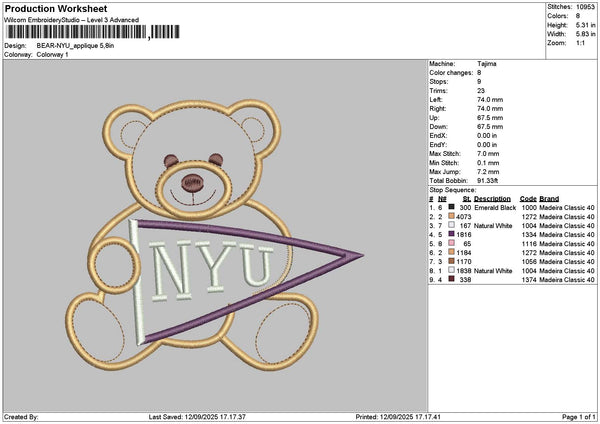Click the 'Code' column header
The width and height of the screenshot is (600, 424).
tap(528, 199)
